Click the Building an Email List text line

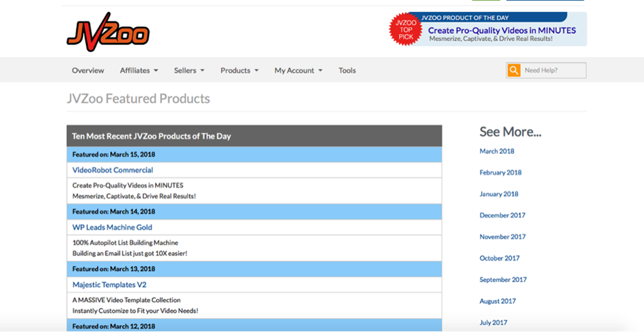[x=129, y=254]
